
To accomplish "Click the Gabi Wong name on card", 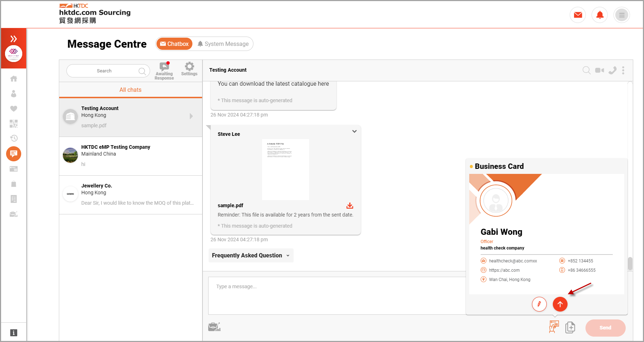I will tap(501, 232).
